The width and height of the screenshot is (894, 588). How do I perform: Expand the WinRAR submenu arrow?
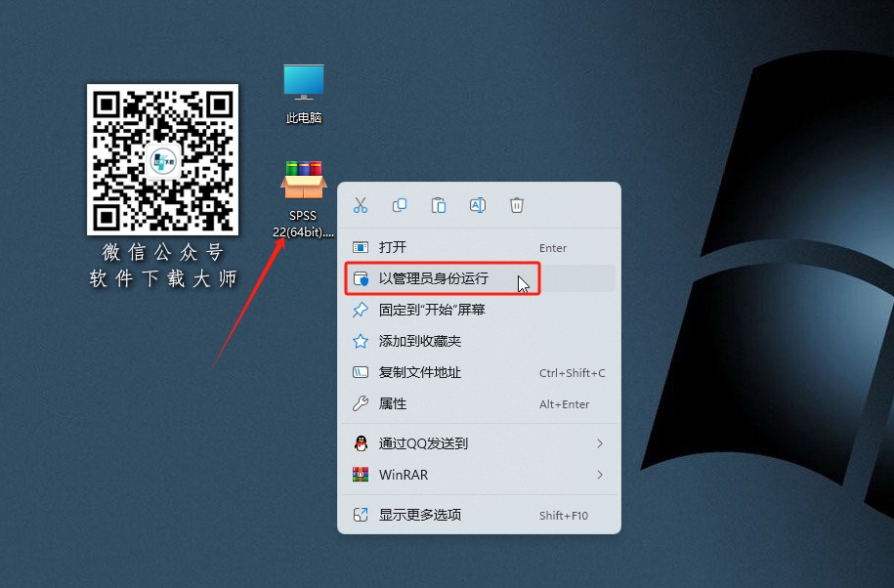point(603,476)
